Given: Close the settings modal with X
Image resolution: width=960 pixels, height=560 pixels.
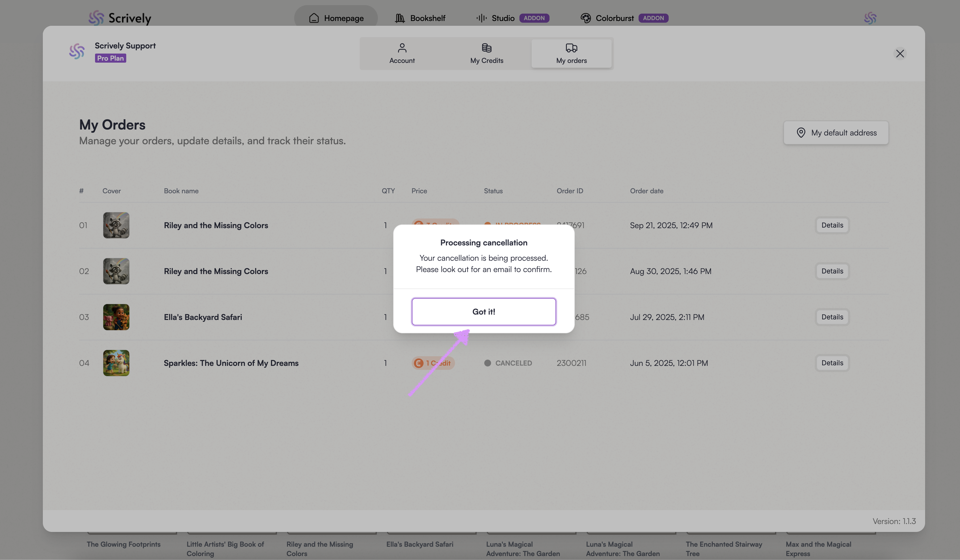Looking at the screenshot, I should (900, 54).
